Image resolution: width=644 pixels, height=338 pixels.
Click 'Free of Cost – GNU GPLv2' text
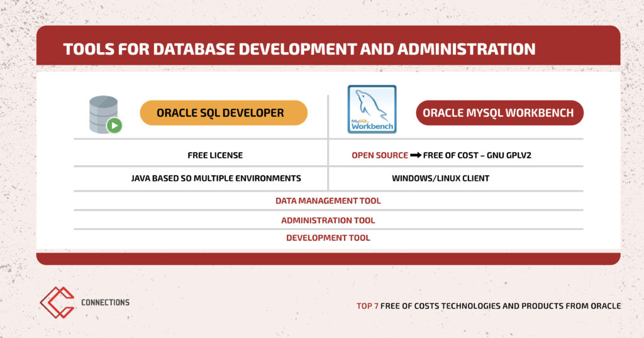coord(477,155)
